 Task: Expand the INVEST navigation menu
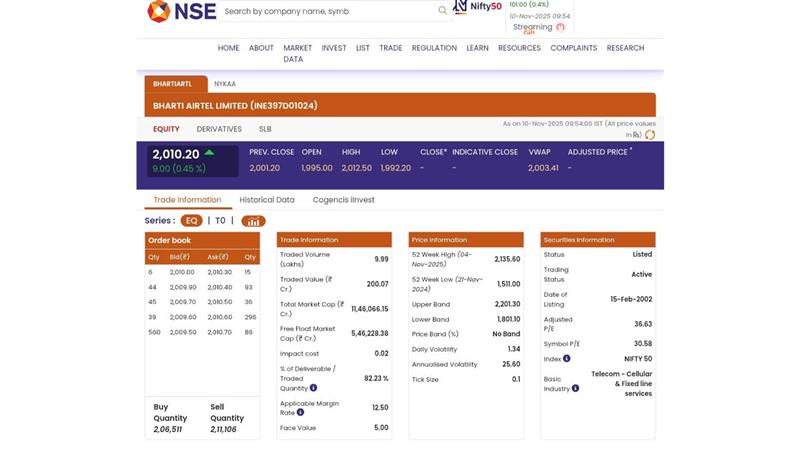tap(334, 48)
